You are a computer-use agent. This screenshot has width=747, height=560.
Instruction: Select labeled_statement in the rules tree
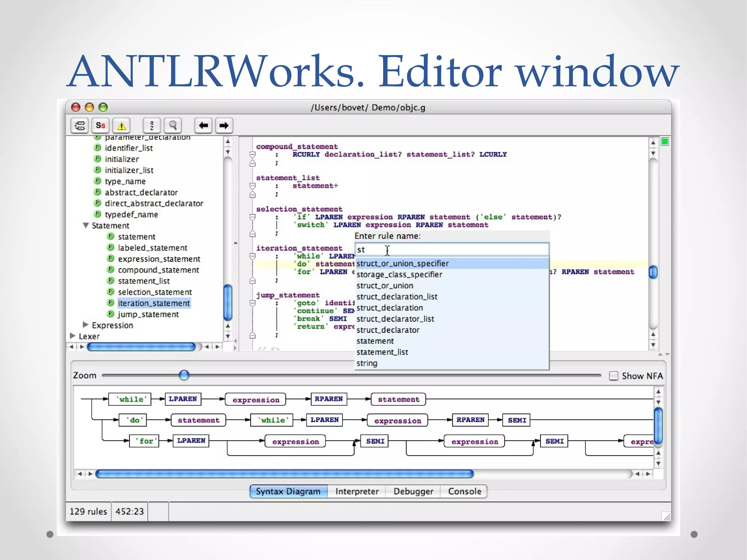coord(152,248)
